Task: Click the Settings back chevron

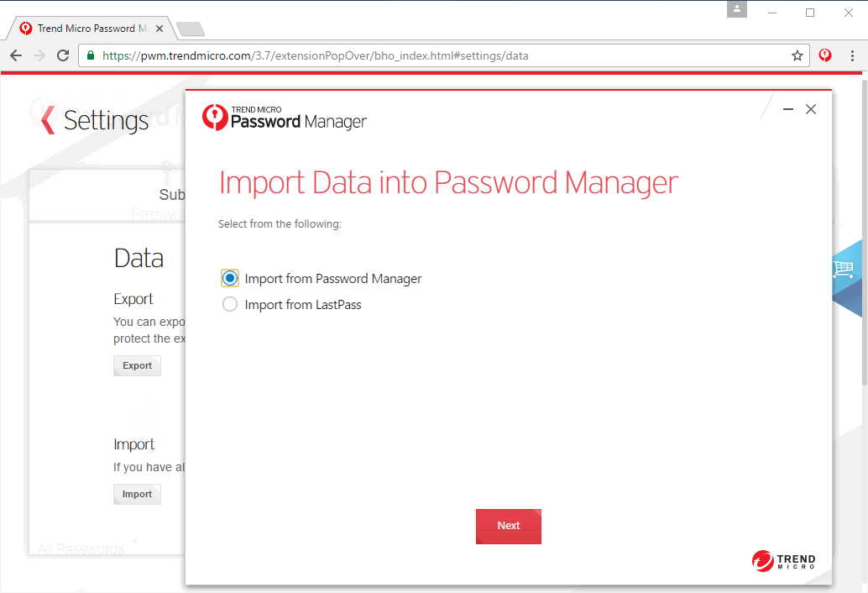Action: (47, 120)
